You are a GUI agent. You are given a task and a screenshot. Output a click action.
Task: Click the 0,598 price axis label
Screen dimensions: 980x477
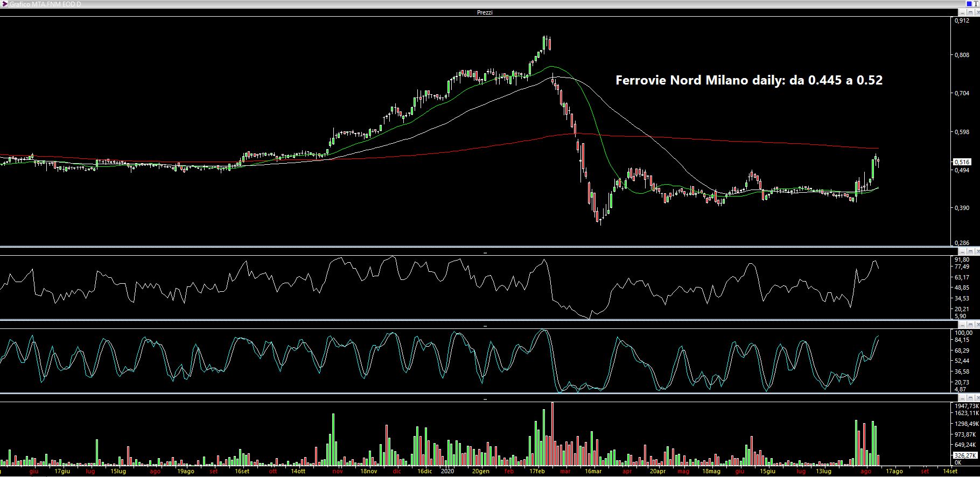coord(962,132)
